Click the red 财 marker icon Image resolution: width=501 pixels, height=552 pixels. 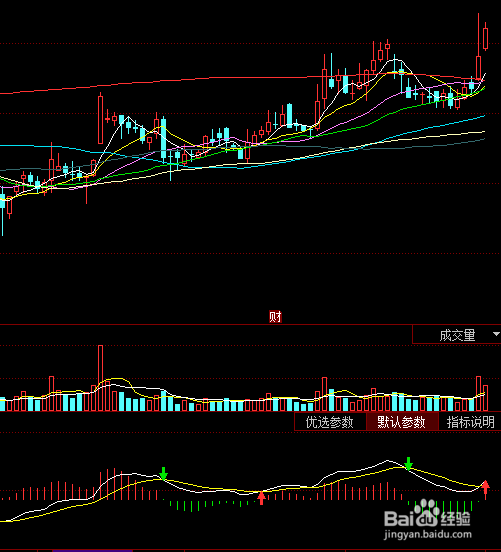275,317
